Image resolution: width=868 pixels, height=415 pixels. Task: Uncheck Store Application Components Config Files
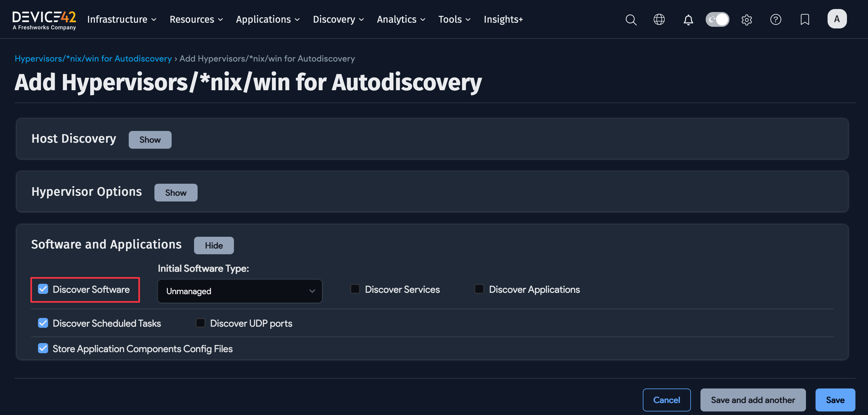43,348
